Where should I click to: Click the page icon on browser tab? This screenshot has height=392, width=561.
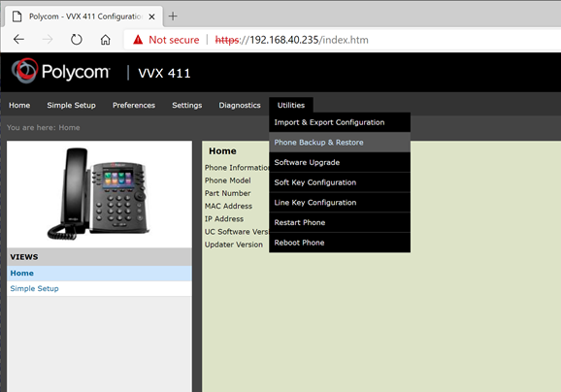pos(16,16)
